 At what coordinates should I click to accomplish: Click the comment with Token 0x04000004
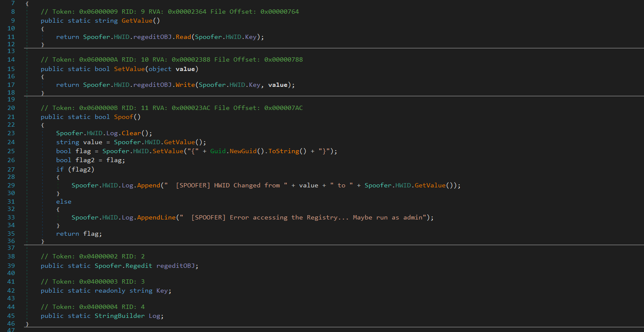[x=93, y=306]
